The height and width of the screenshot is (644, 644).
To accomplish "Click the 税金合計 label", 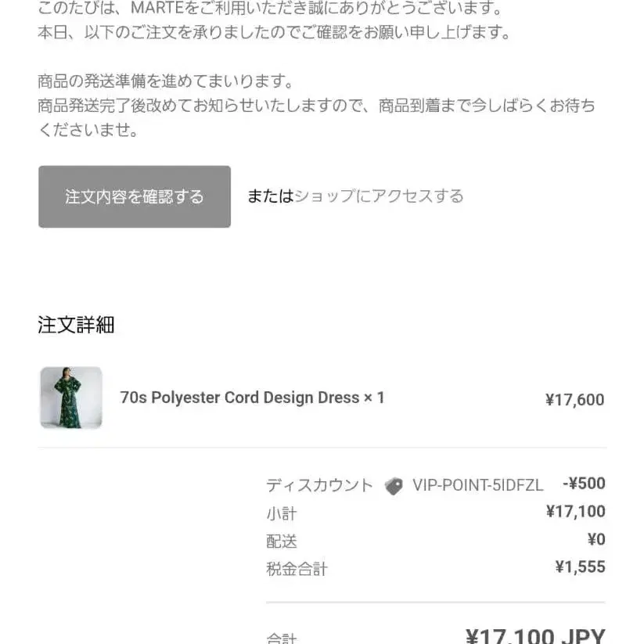I will [297, 569].
